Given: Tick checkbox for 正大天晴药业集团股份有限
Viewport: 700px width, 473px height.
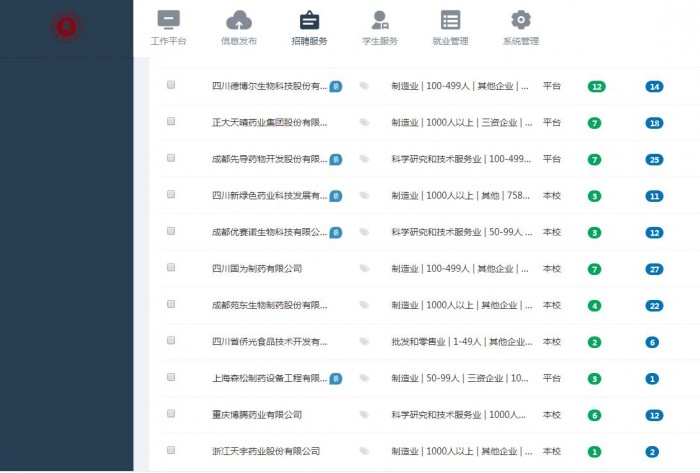Looking at the screenshot, I should click(x=171, y=122).
